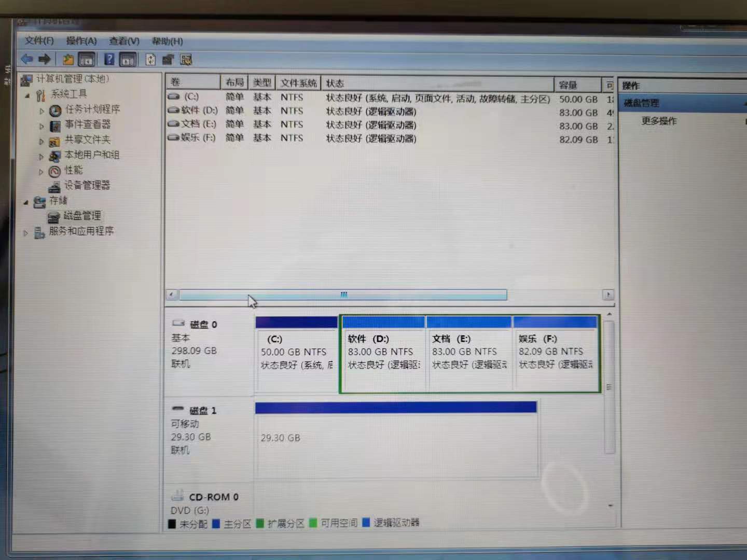Open the 查看(V) menu

[x=125, y=41]
